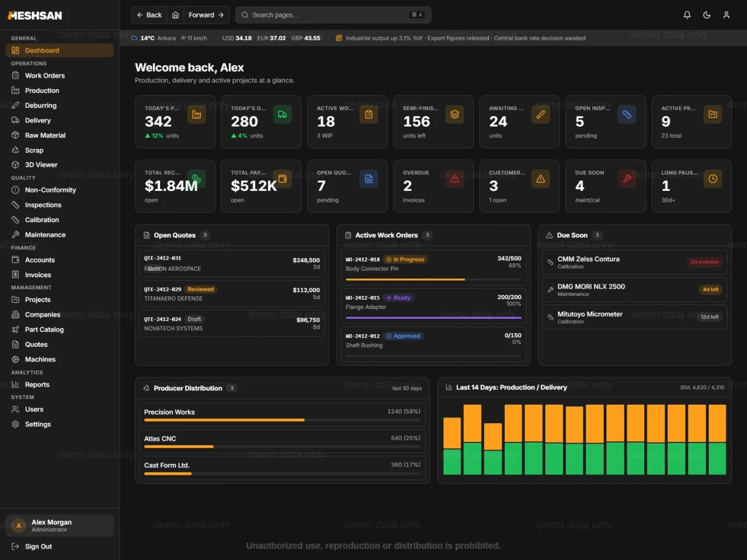This screenshot has width=747, height=560.
Task: Click the Forward navigation button
Action: tap(206, 15)
